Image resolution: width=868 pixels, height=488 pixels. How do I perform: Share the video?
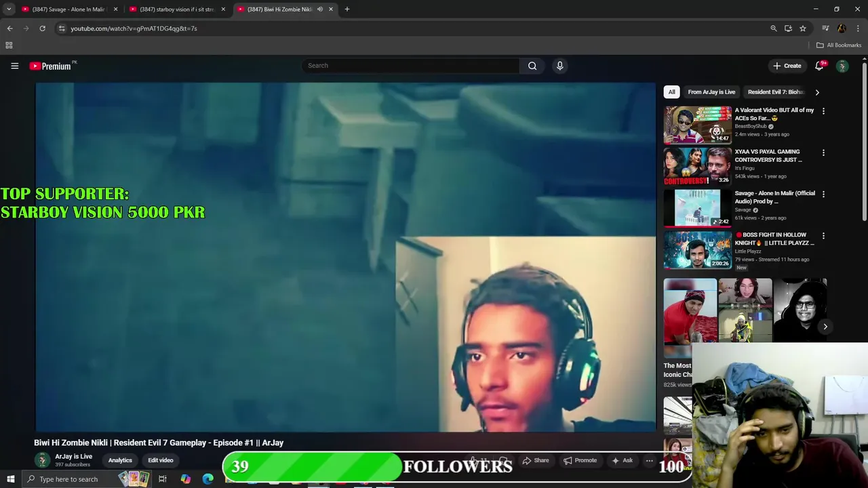click(x=535, y=460)
